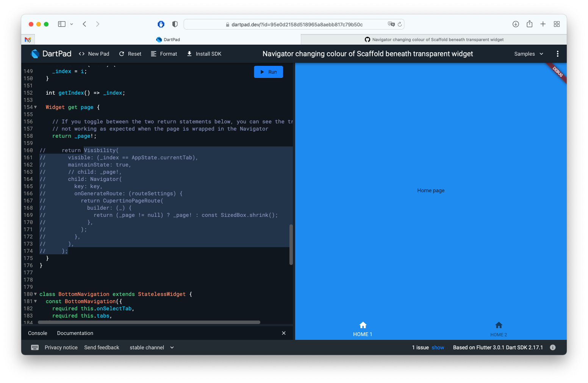588x383 pixels.
Task: Format the Dart code
Action: (164, 53)
